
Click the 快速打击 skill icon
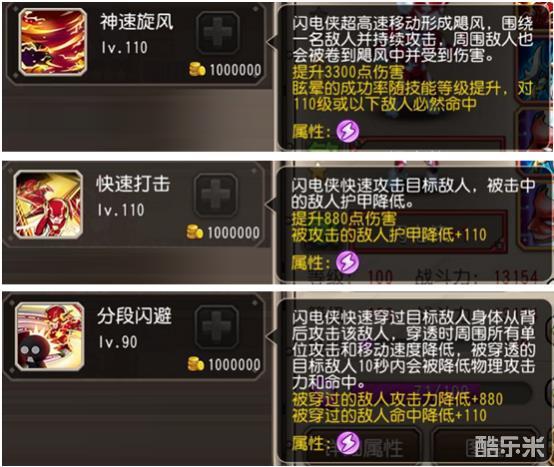48,205
